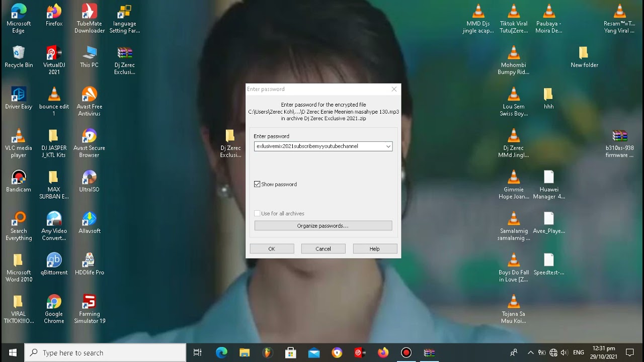The image size is (644, 362).
Task: Select the TubeMate Downloader desktop icon
Action: 90,19
